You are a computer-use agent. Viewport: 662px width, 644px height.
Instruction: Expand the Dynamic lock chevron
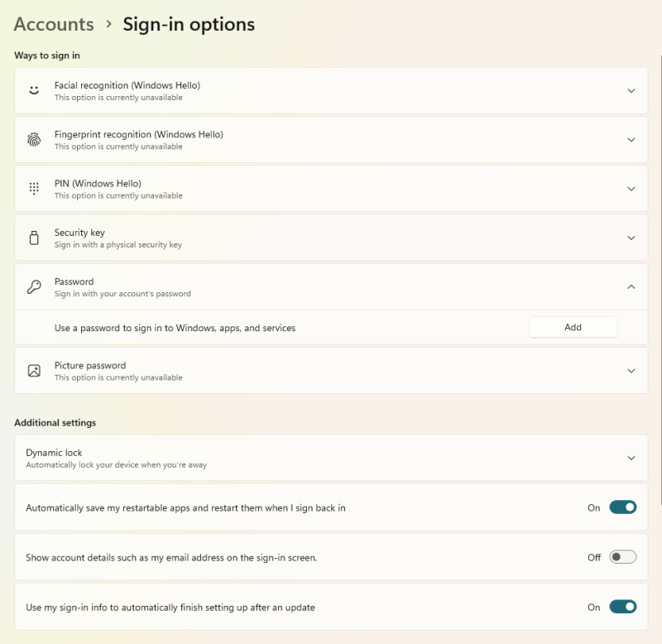point(631,458)
